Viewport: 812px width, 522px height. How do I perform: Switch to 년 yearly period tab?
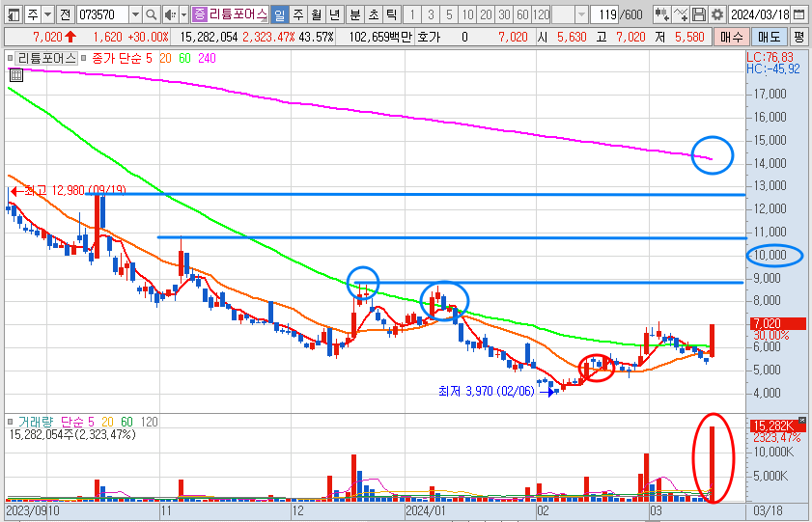[x=335, y=14]
